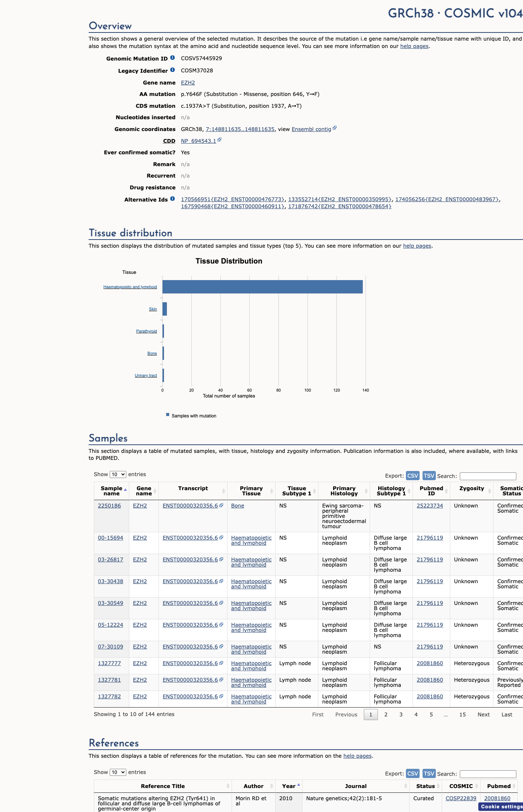
Task: Export References table as TSV
Action: click(x=429, y=774)
